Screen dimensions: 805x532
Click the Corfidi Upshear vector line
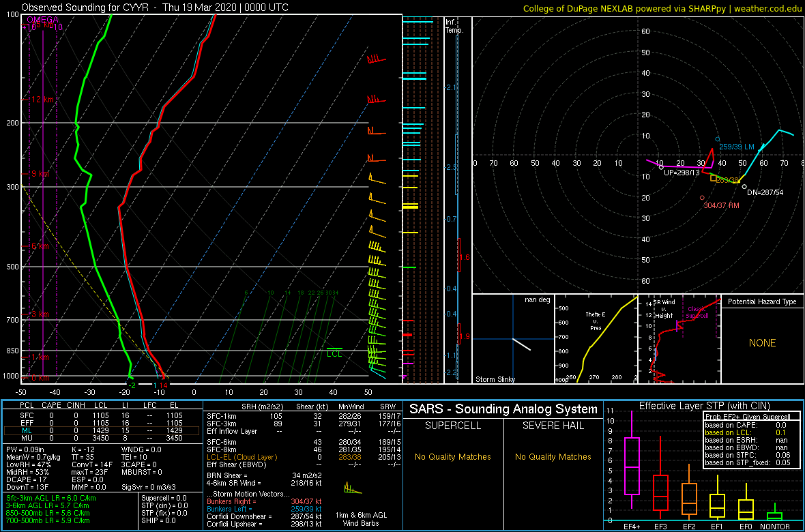tap(264, 524)
